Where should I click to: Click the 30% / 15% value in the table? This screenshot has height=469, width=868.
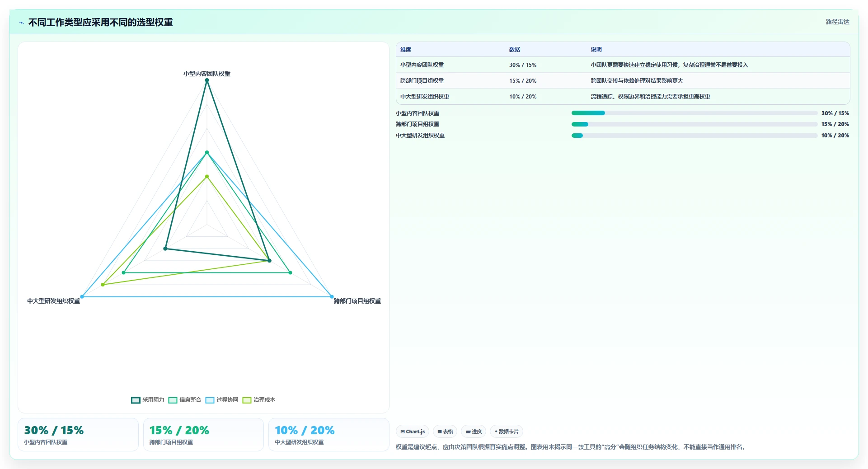click(x=523, y=65)
